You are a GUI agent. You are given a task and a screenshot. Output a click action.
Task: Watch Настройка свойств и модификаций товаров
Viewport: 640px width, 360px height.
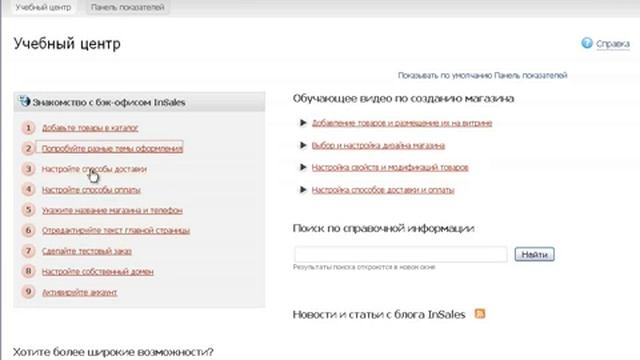(390, 167)
